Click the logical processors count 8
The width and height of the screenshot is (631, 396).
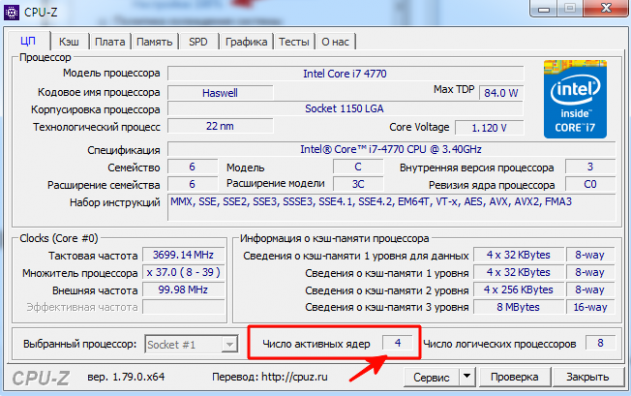point(600,343)
